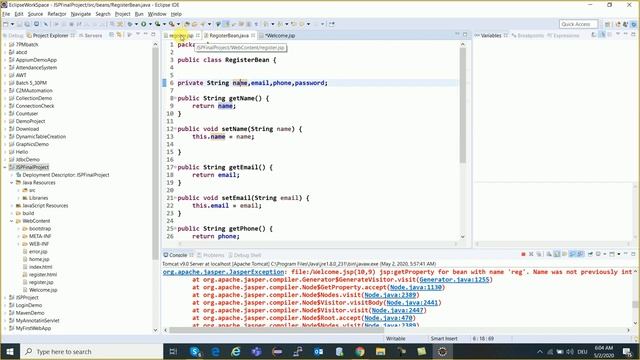Collapse all projects in Project Explorer

(111, 35)
